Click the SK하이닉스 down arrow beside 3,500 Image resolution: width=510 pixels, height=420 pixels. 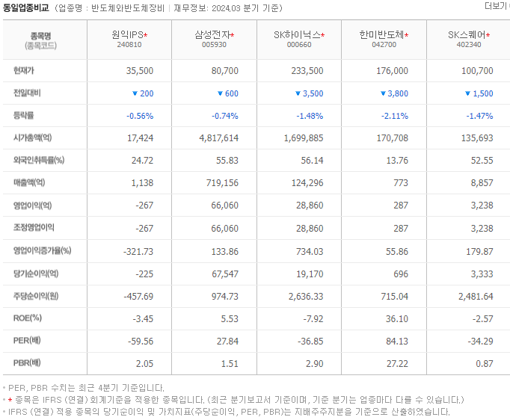[298, 93]
